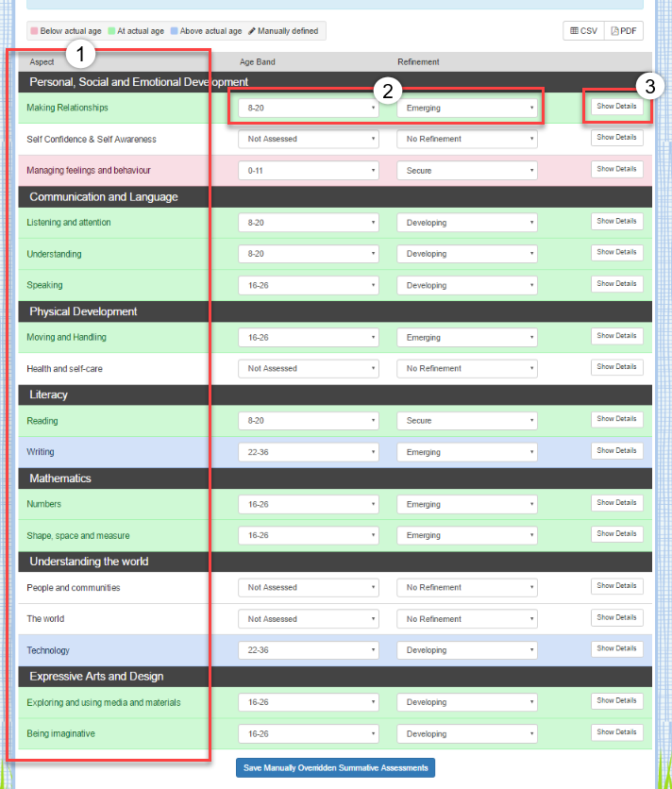Open Age Band dropdown for Technology
Screen dimensions: 672x789
(309, 650)
